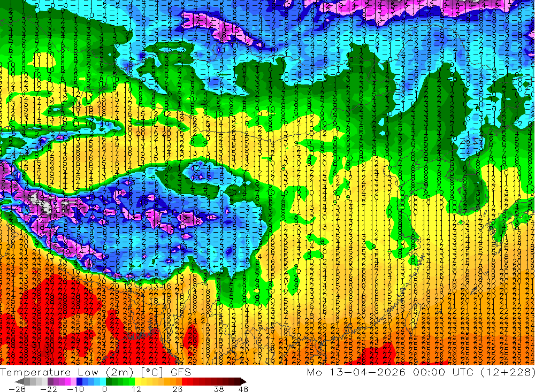
Task: Click the 12 legend label
Action: (x=136, y=389)
